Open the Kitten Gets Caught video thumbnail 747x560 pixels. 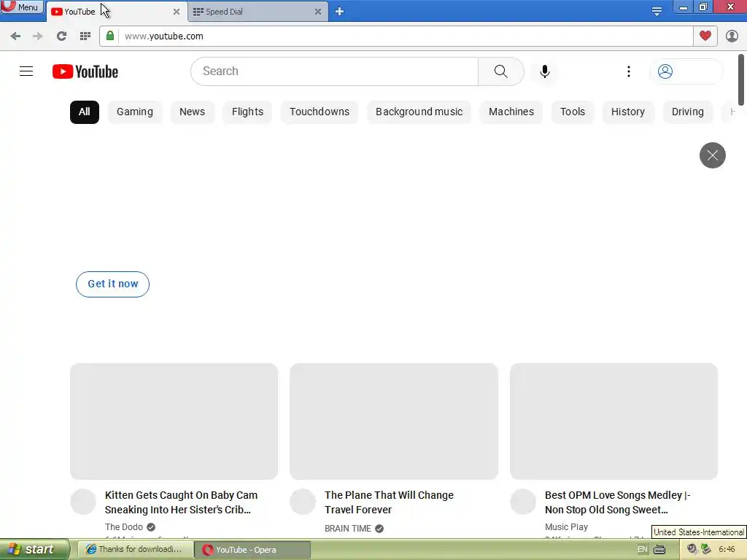click(174, 421)
